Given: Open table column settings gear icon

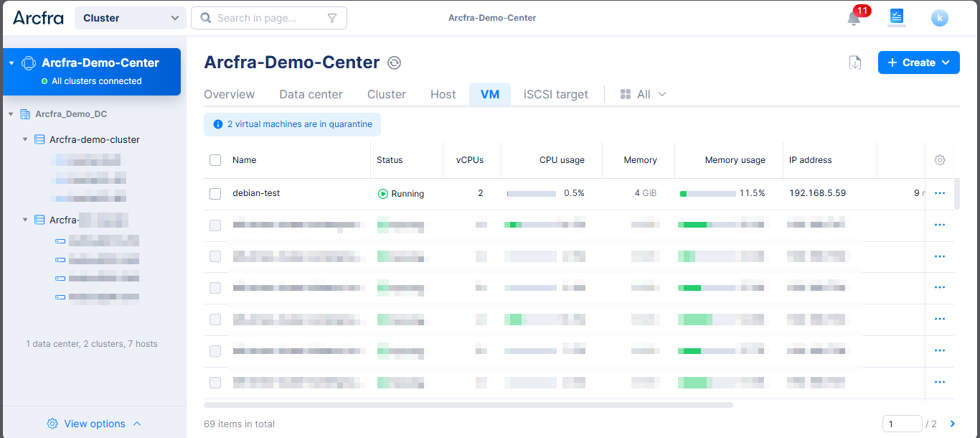Looking at the screenshot, I should [939, 160].
